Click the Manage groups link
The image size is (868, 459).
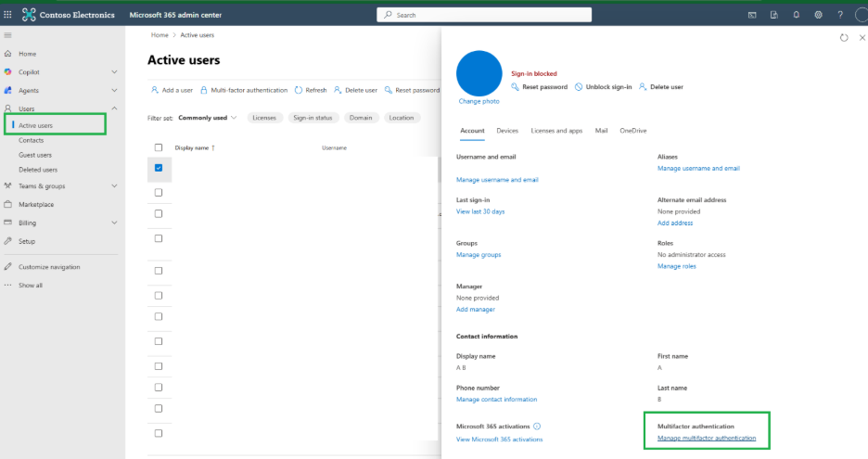pos(479,255)
